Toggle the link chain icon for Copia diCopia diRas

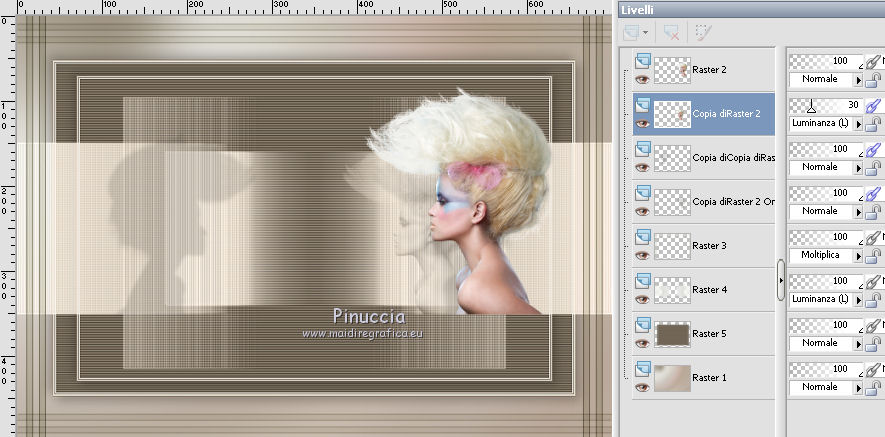point(873,149)
